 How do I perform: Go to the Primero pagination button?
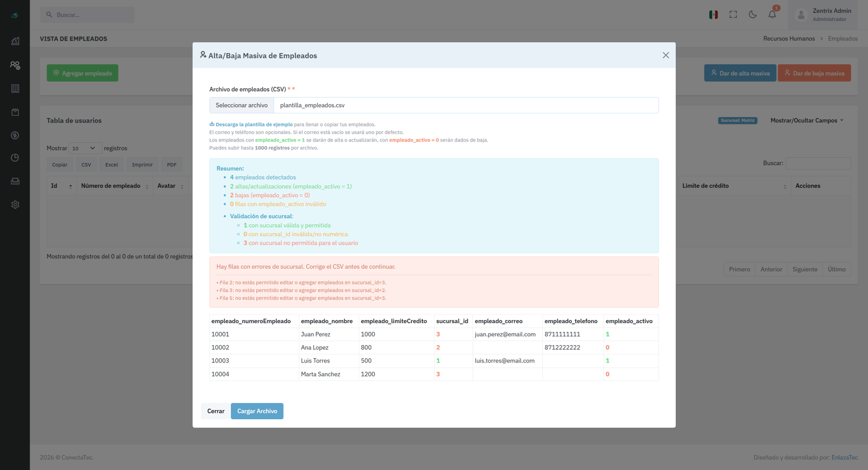pyautogui.click(x=740, y=269)
